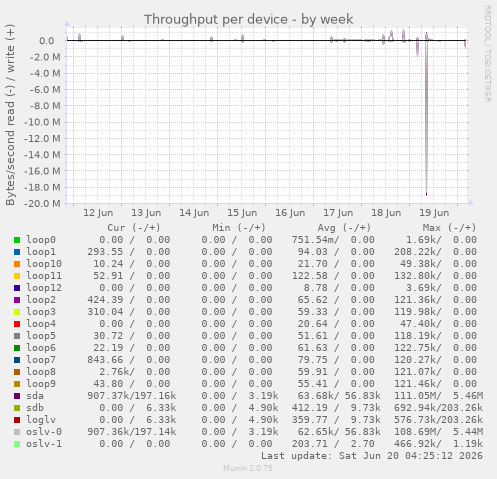The height and width of the screenshot is (479, 497).
Task: Click the oslv-1 light green legend swatch
Action: [17, 444]
